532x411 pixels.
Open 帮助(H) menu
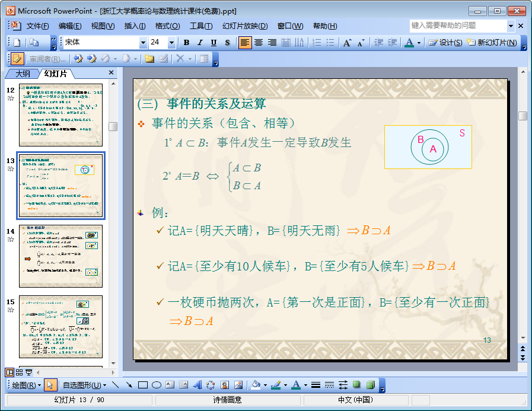tap(325, 26)
